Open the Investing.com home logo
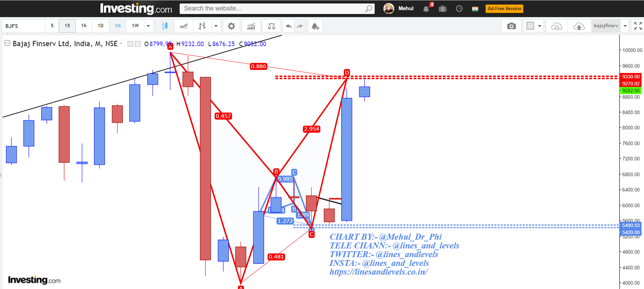This screenshot has height=289, width=644. [136, 8]
